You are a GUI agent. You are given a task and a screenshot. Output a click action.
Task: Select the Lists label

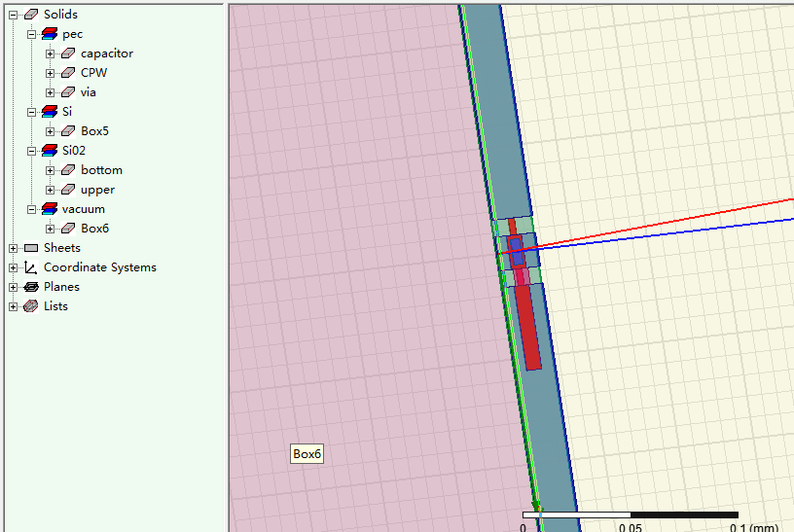55,306
